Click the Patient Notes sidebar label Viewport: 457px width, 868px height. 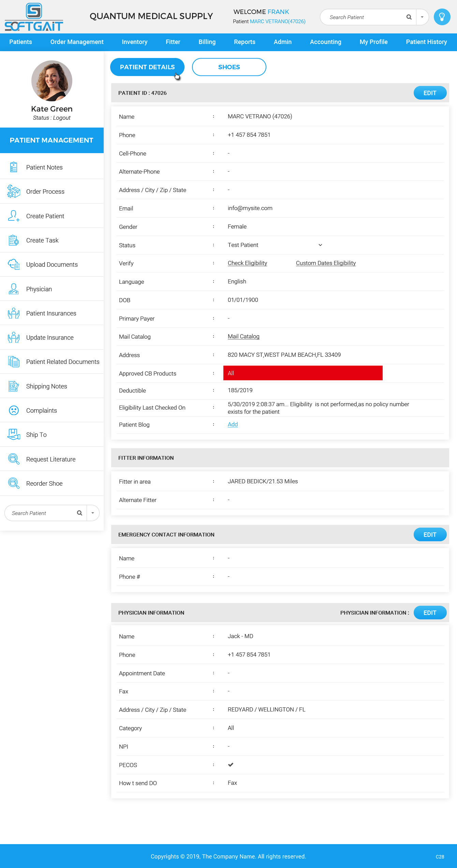pyautogui.click(x=44, y=167)
